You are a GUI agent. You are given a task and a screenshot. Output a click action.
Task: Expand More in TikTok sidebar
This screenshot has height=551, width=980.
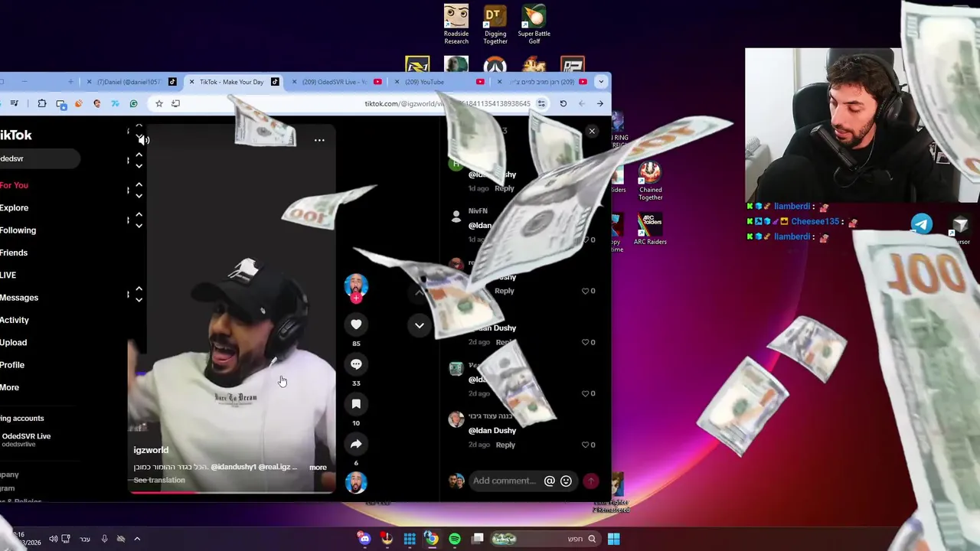pos(9,387)
